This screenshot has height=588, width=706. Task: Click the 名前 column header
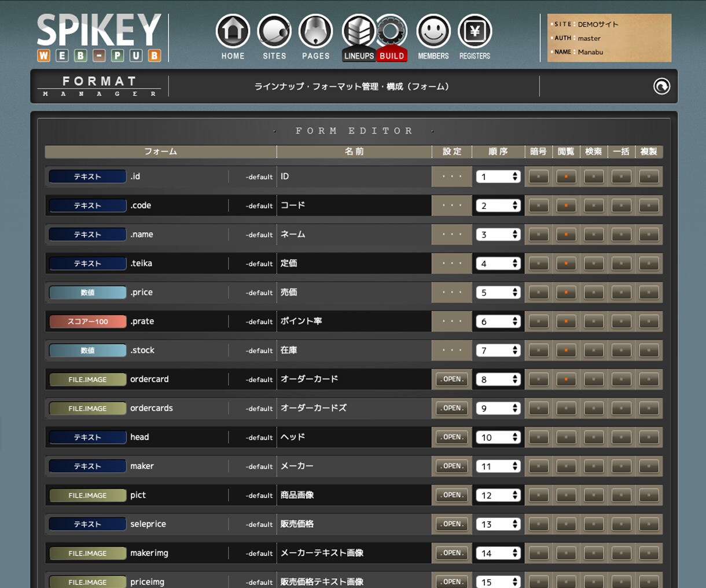354,152
